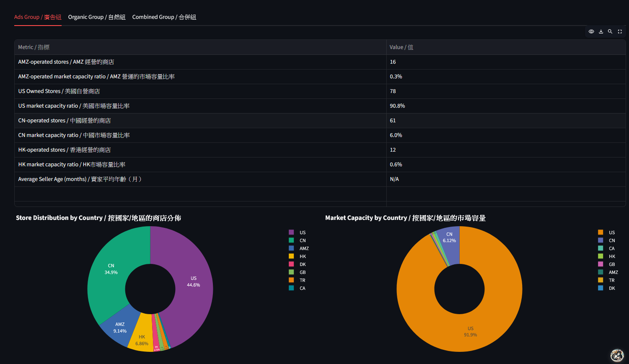The width and height of the screenshot is (629, 364).
Task: Click the show/hide columns eye icon
Action: click(591, 31)
